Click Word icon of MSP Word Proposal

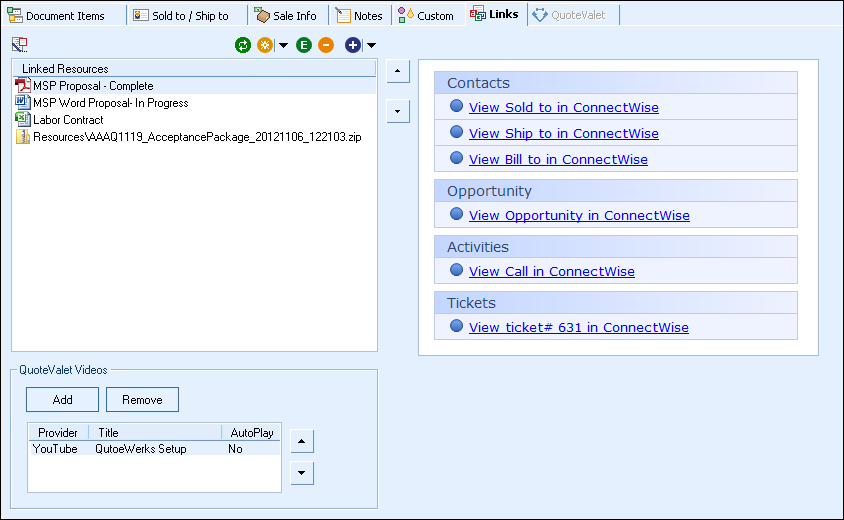(23, 102)
